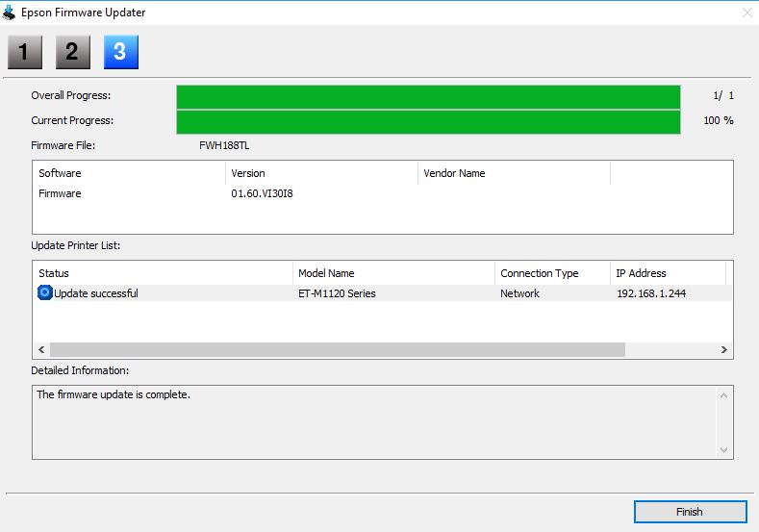Click the blue Update successful status icon
Viewport: 759px width, 532px height.
(44, 292)
